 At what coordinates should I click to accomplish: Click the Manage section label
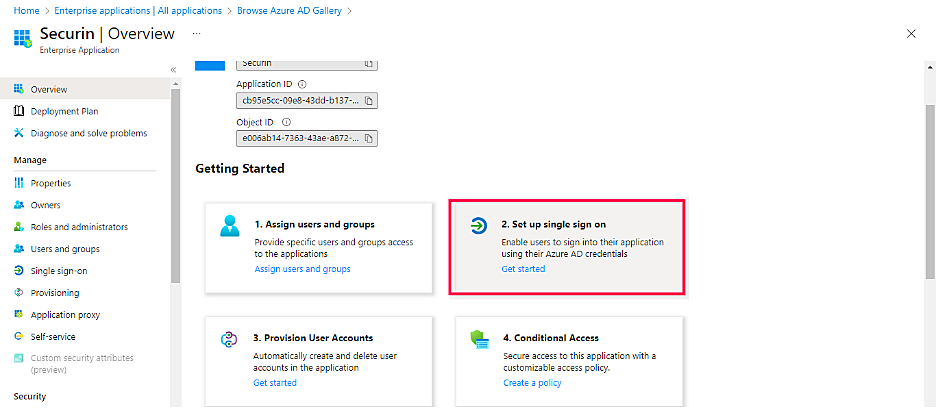30,160
